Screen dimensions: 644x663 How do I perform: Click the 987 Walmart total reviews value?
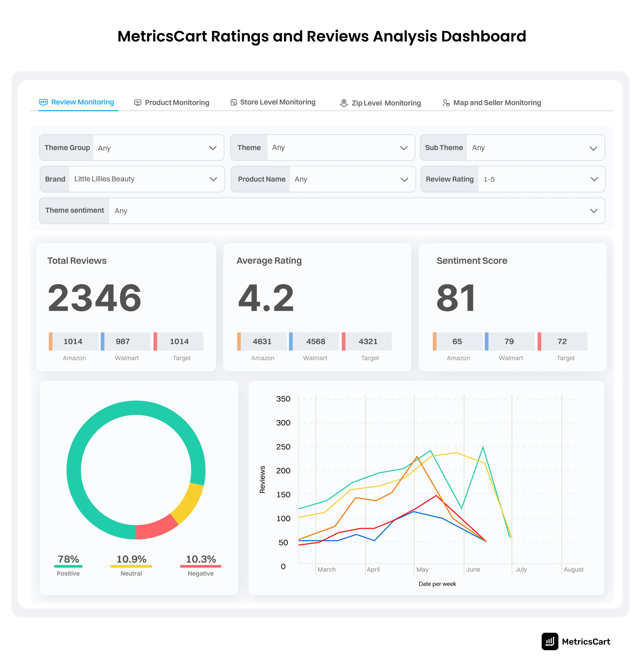[x=123, y=341]
